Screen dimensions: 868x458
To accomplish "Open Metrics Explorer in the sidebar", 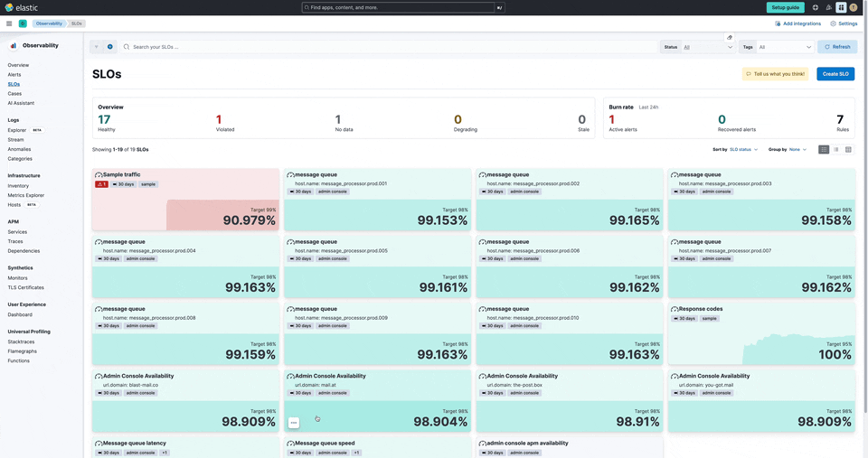I will (x=26, y=195).
